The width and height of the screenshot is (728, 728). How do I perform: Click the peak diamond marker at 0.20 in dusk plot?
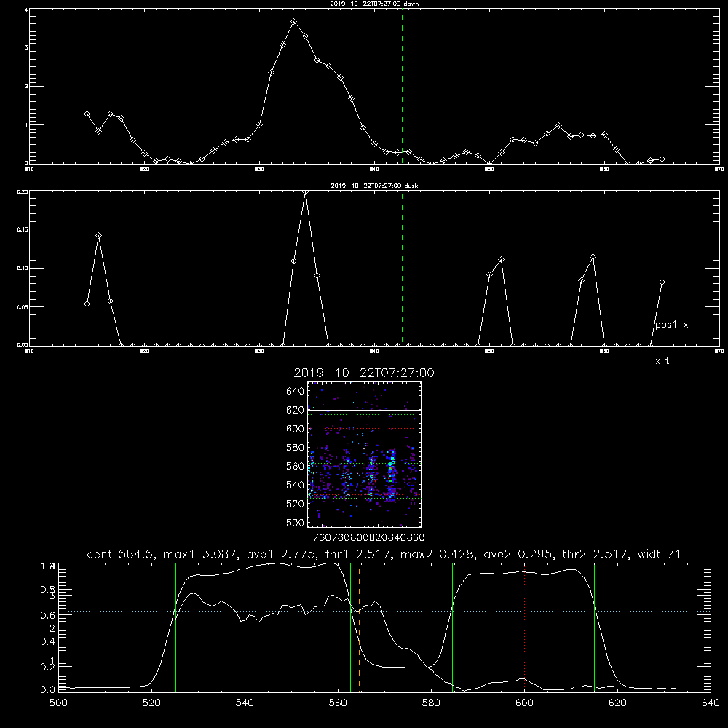coord(306,192)
